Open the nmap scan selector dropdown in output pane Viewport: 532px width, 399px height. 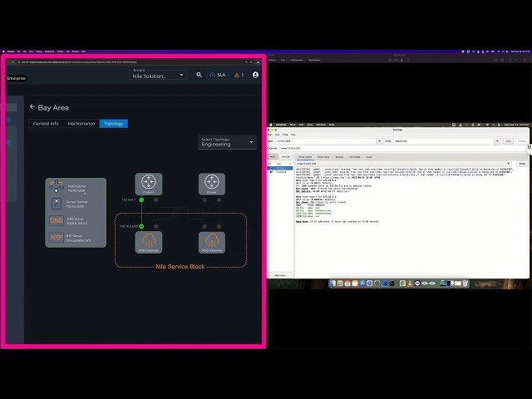coord(404,164)
